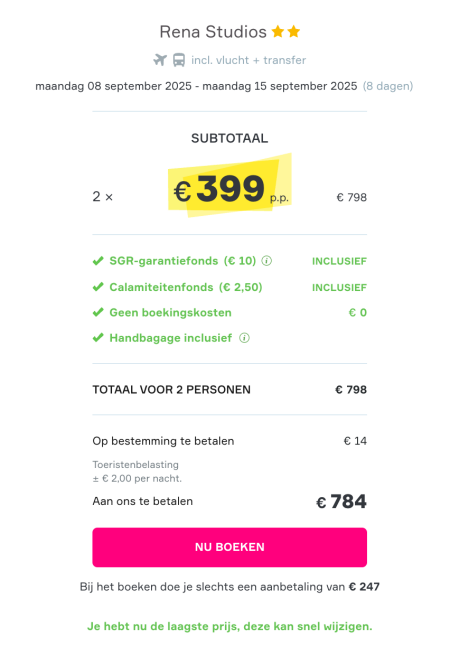Image resolution: width=450 pixels, height=656 pixels.
Task: Click the SGR-garantiefonds (€ 10) label
Action: (183, 261)
